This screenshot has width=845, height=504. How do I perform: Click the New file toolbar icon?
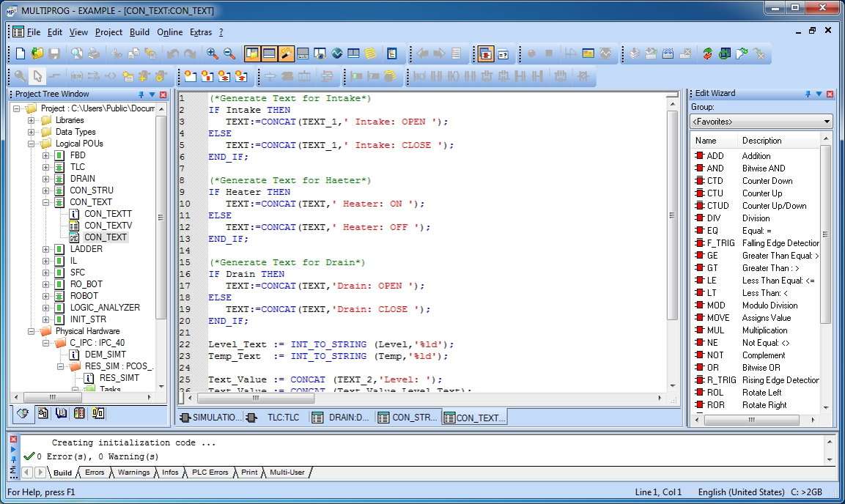21,53
